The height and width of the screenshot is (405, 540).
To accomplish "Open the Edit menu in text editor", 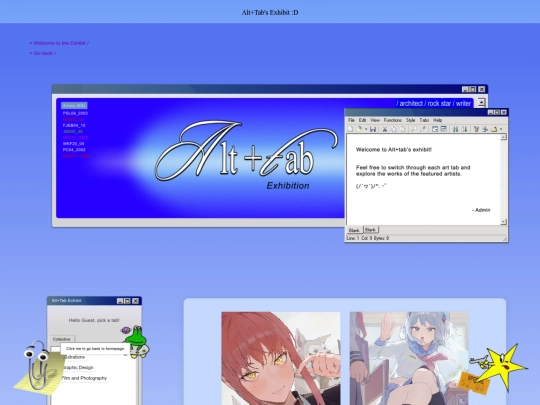I will click(362, 120).
